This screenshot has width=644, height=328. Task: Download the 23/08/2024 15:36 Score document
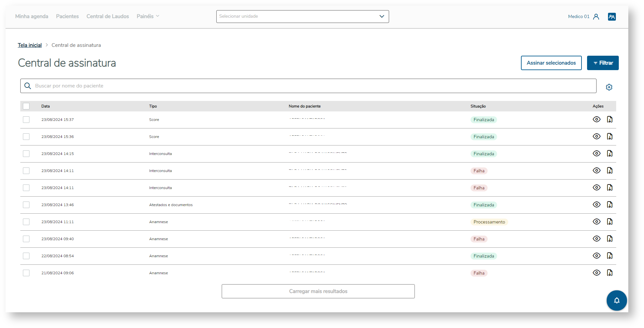[610, 137]
